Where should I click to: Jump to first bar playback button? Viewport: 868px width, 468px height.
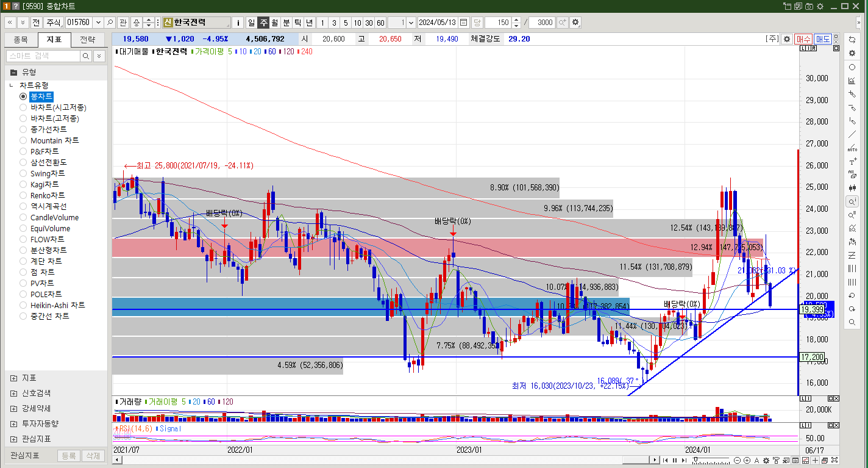[x=665, y=461]
